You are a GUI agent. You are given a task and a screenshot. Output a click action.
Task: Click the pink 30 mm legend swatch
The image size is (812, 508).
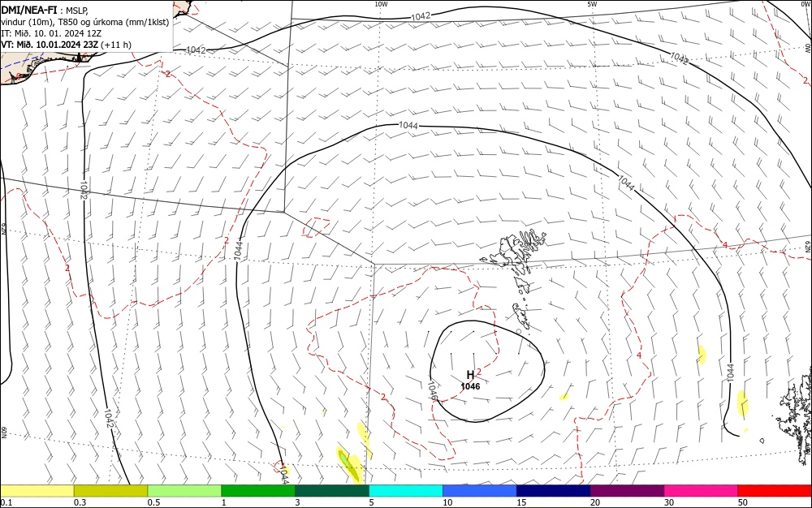click(702, 491)
